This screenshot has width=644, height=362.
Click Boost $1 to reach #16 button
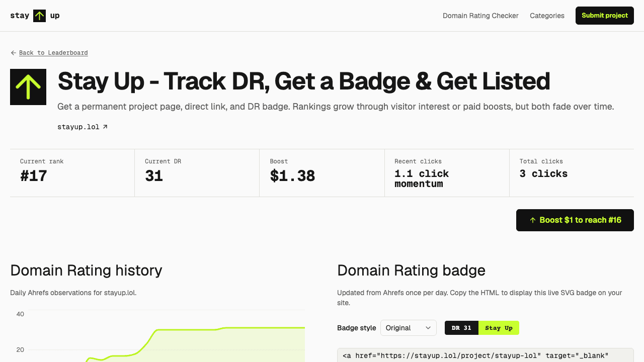(575, 220)
